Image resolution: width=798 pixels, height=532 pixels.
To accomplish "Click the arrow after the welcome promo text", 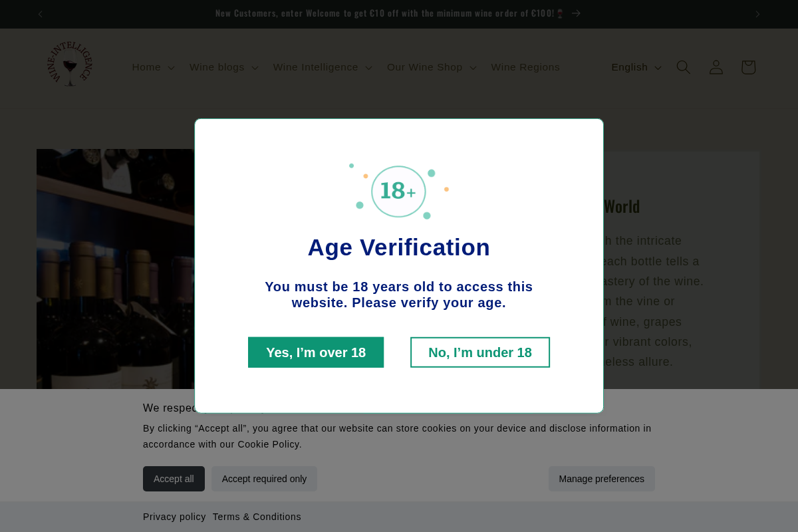I will (576, 13).
